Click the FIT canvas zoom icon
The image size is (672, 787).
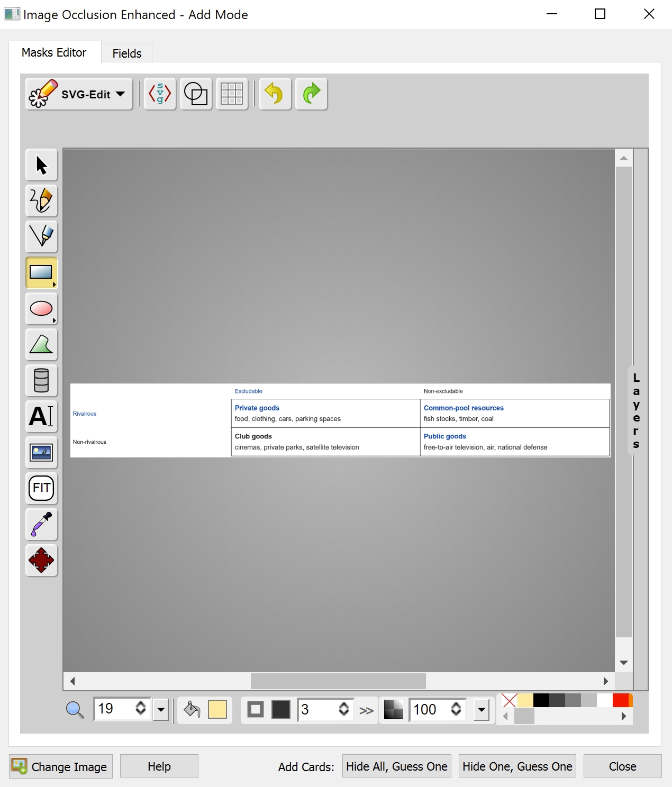(x=41, y=488)
